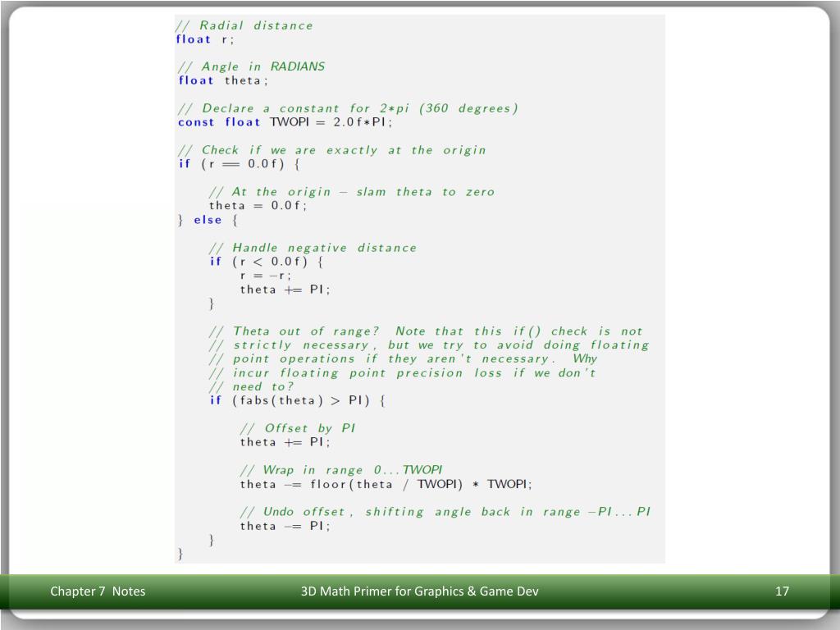Click the '} else {' line

(208, 220)
